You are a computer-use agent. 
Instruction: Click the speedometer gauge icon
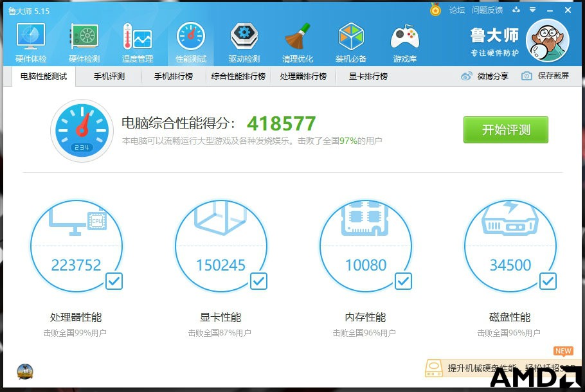click(82, 130)
